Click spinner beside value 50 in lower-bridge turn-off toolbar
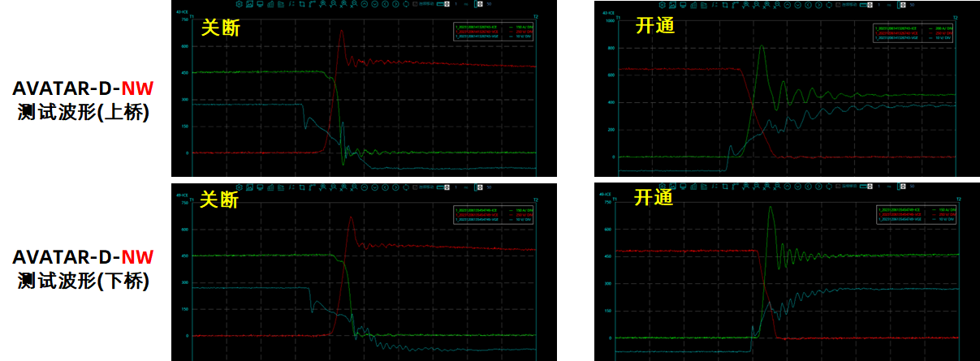 point(479,187)
